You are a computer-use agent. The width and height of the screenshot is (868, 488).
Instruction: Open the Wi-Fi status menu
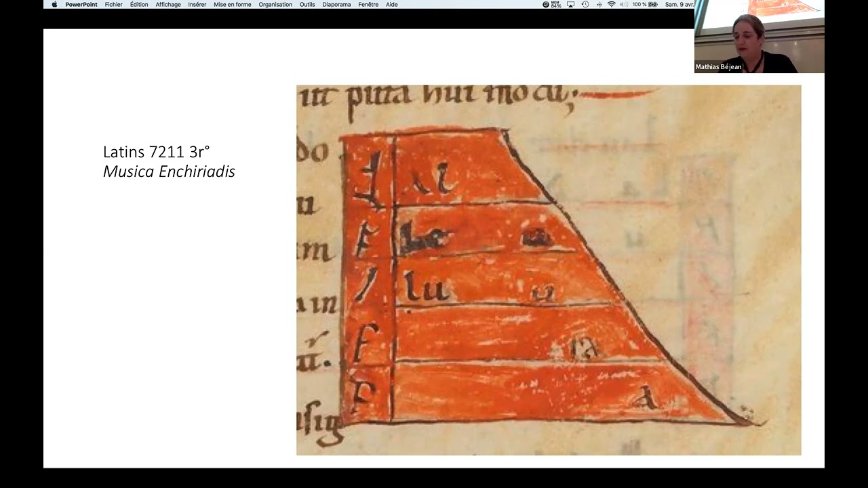(x=611, y=4)
